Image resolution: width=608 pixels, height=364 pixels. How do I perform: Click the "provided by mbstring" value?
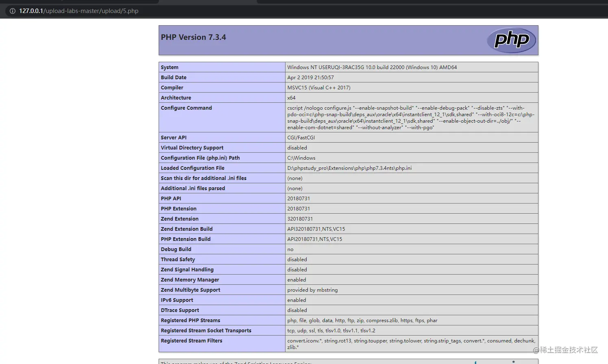312,290
